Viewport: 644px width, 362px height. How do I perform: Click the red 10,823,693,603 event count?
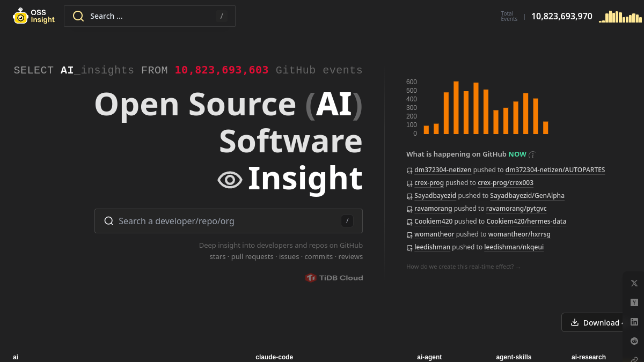[x=222, y=70]
